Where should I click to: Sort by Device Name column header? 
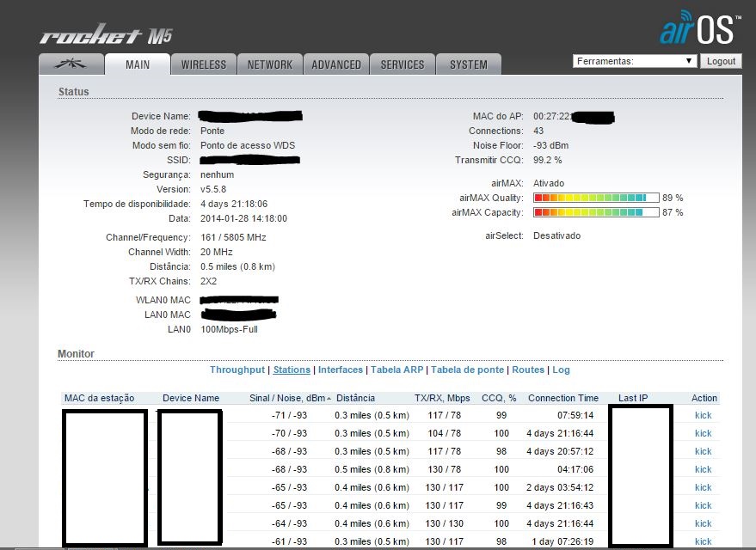tap(191, 398)
